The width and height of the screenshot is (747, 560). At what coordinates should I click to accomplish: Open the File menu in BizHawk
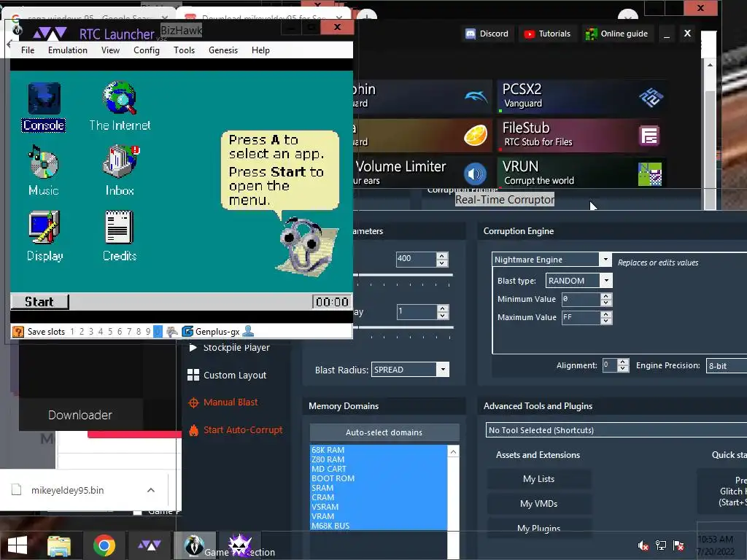tap(28, 50)
